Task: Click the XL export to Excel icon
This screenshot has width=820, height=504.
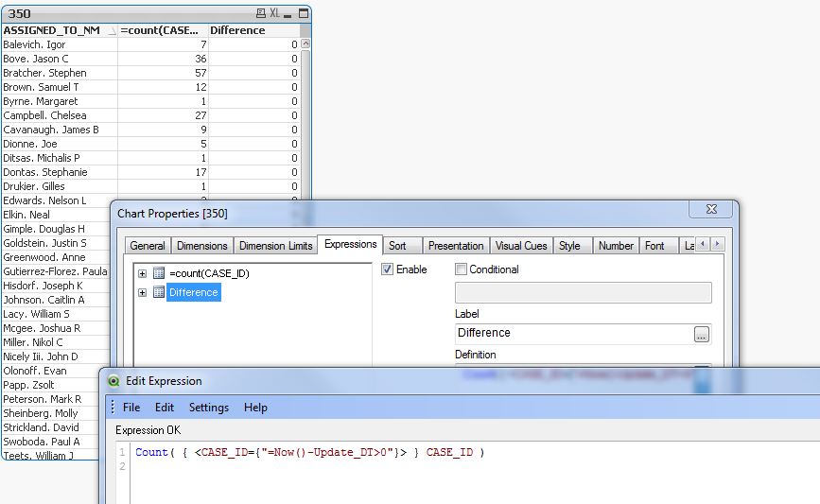Action: point(274,14)
